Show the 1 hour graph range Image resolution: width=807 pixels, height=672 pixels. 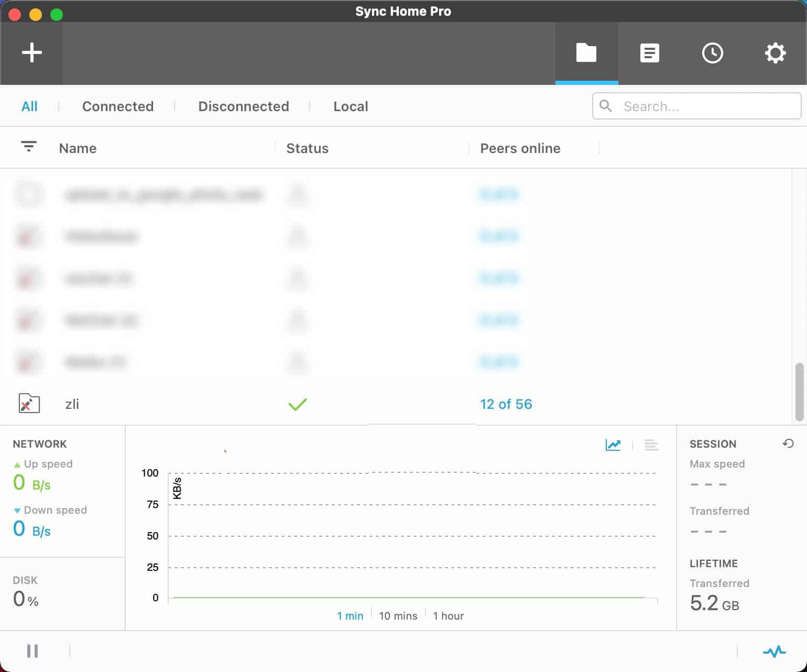coord(449,616)
